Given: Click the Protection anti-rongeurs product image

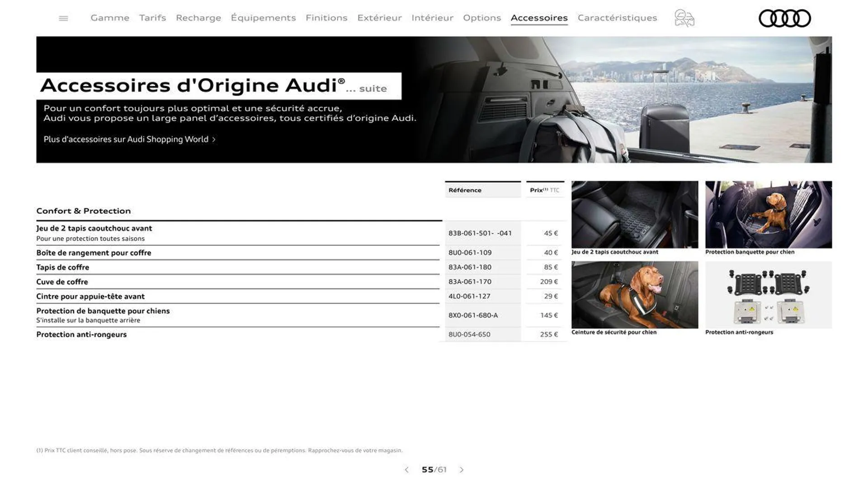Looking at the screenshot, I should click(x=768, y=295).
